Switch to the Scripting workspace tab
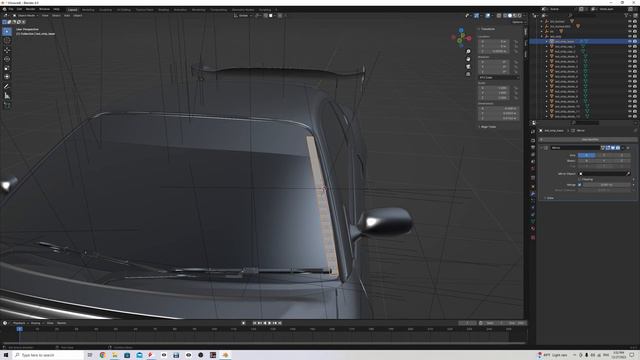Screen dimensions: 640x360 (x=264, y=9)
